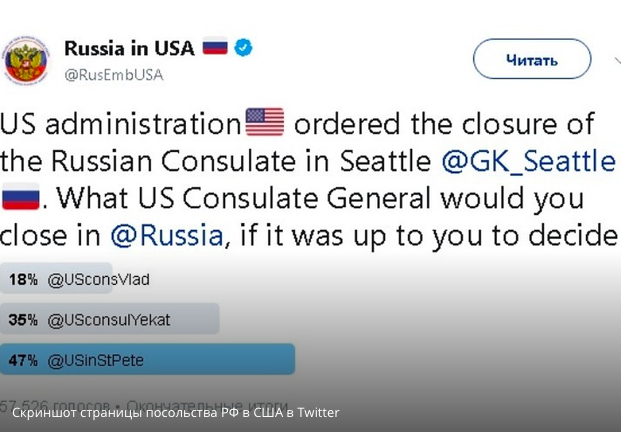Viewport: 621px width, 432px height.
Task: Click the Читать follow button
Action: (532, 59)
